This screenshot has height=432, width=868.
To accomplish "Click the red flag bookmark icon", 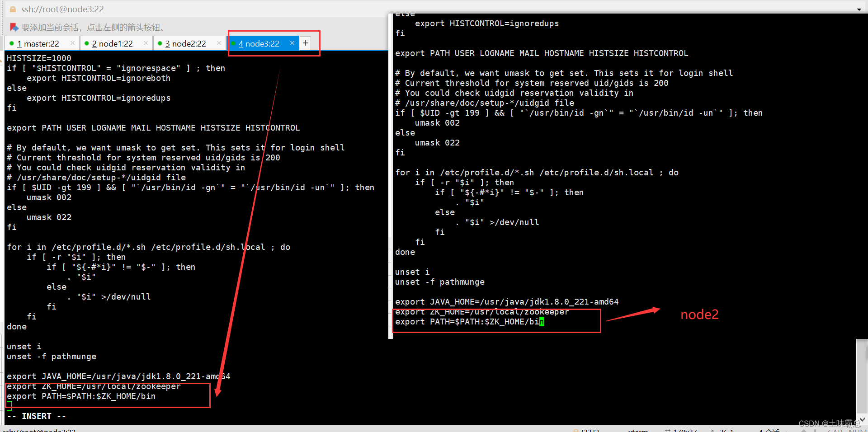I will point(13,27).
